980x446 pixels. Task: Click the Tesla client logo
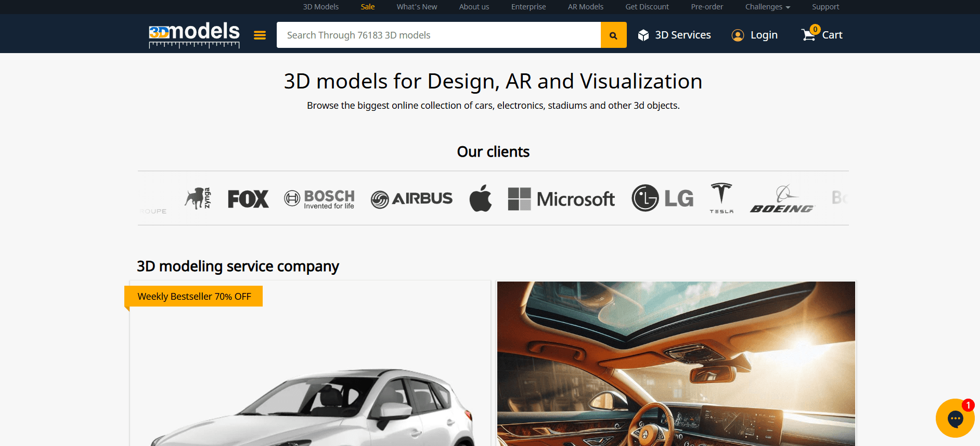point(721,198)
